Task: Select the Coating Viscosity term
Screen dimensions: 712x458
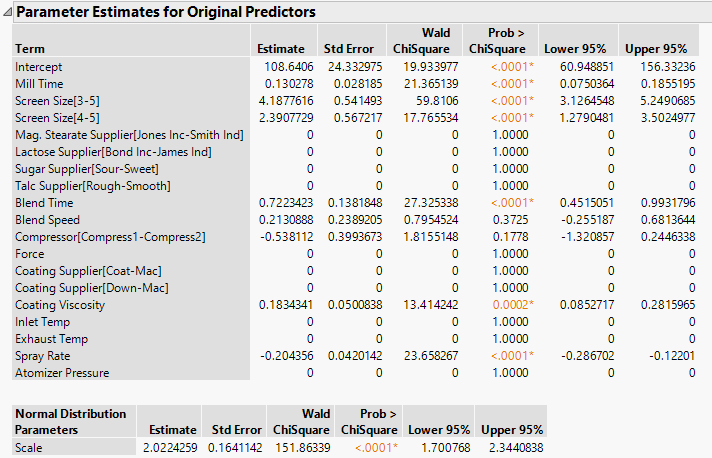Action: tap(59, 304)
